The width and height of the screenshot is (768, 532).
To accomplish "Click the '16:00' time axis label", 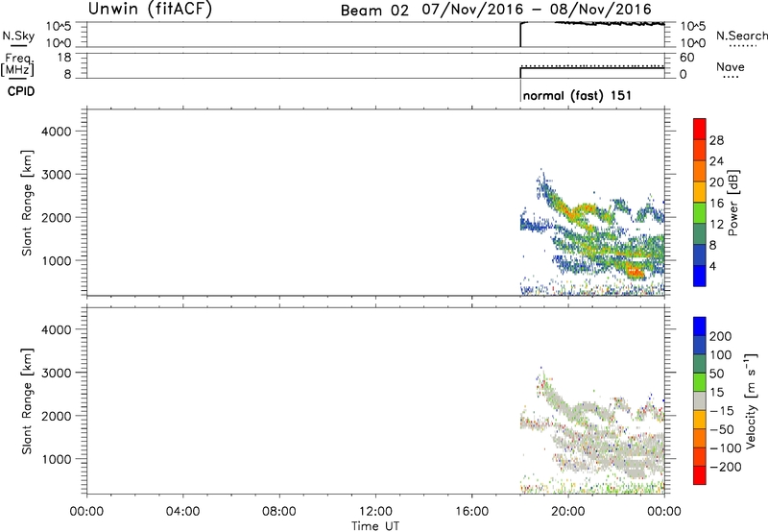I will (471, 512).
